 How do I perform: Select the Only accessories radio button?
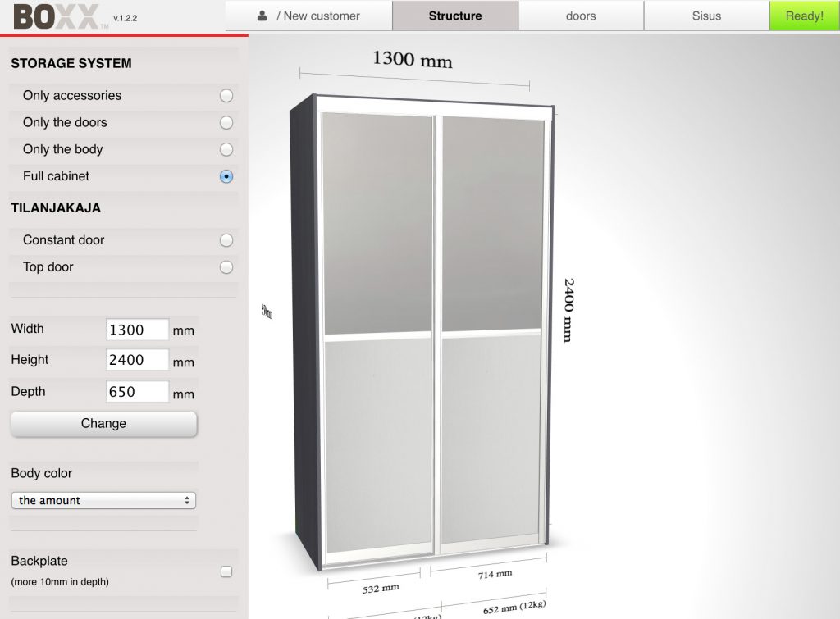(x=226, y=96)
